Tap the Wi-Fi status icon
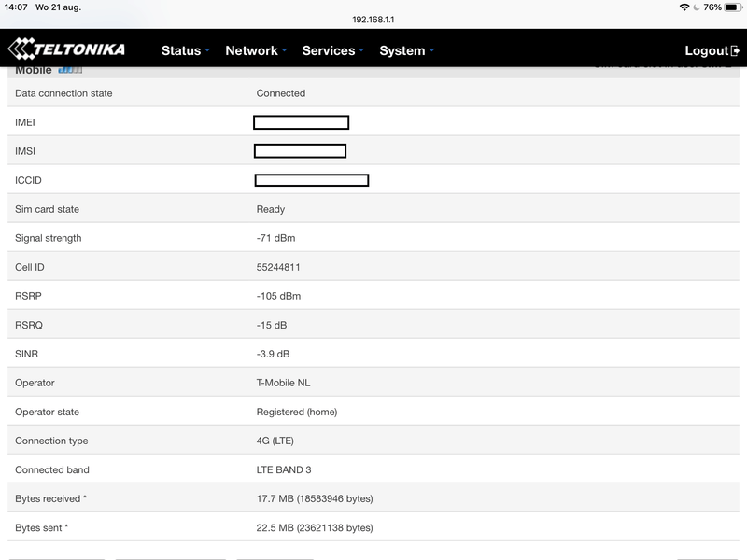The image size is (747, 560). coord(684,7)
